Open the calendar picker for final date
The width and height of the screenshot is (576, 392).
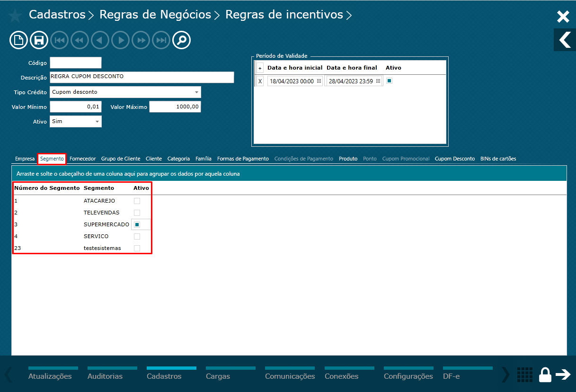pyautogui.click(x=378, y=81)
